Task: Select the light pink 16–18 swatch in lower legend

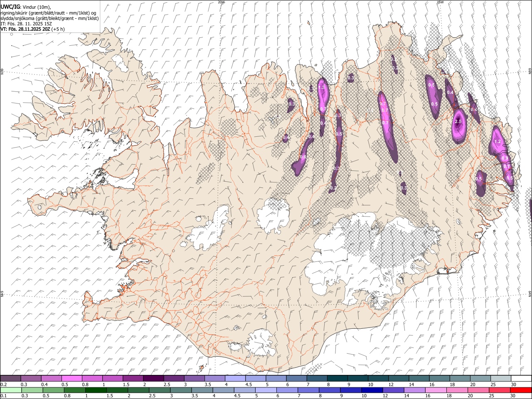Action: [x=436, y=390]
